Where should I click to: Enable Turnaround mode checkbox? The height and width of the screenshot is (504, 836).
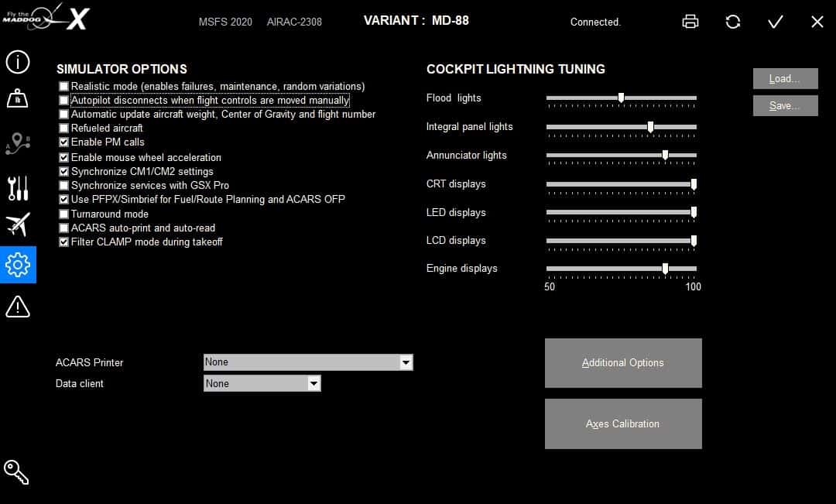64,214
